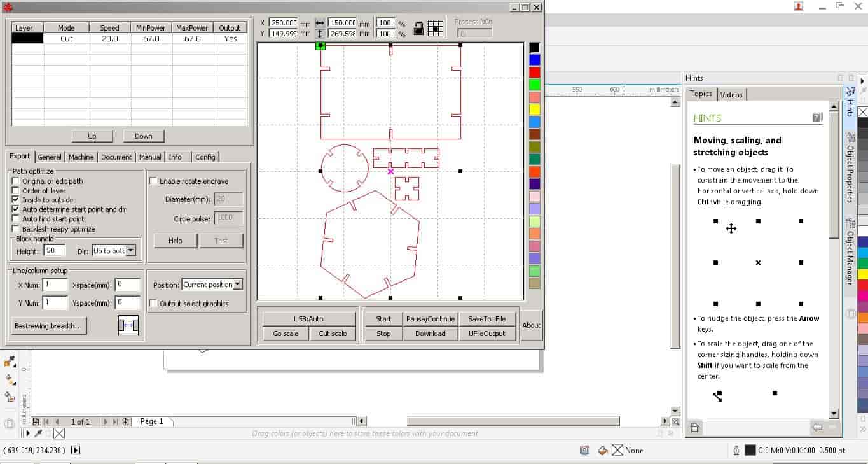Click the Go scale button
Viewport: 868px width, 464px height.
286,334
